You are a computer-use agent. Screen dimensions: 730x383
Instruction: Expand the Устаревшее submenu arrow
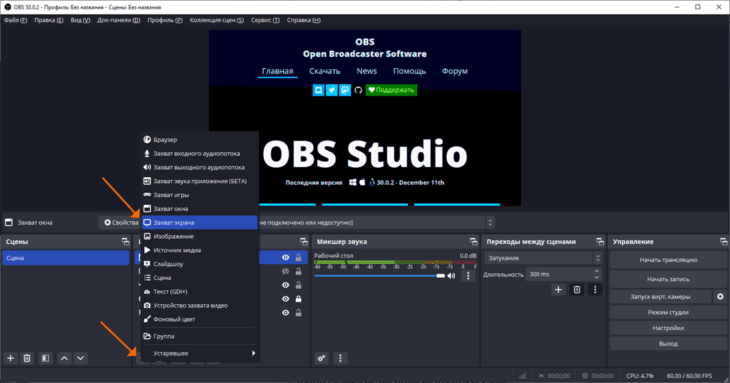253,353
